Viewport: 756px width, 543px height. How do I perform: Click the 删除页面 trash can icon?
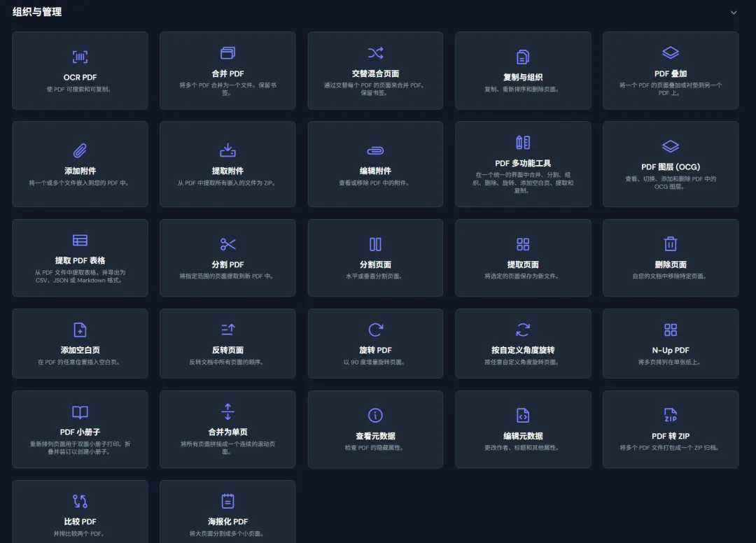pyautogui.click(x=670, y=244)
